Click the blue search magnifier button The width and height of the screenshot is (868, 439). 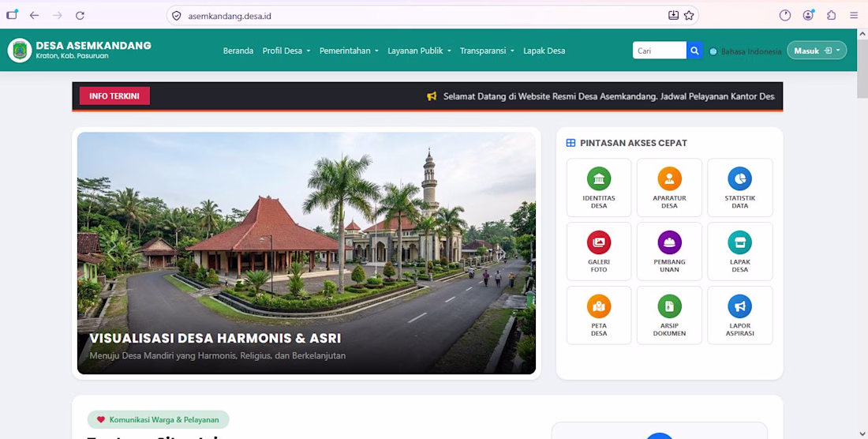(x=694, y=51)
